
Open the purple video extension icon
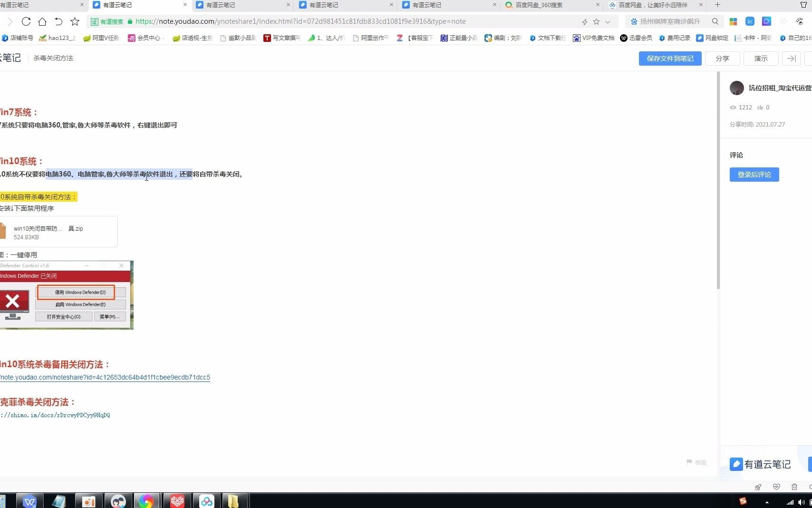[x=766, y=21]
